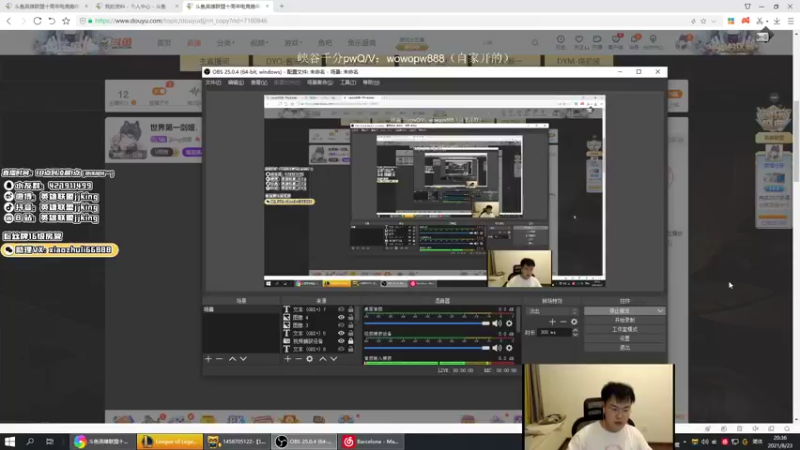Click the Douyu search magnifier icon
The height and width of the screenshot is (450, 800).
click(535, 43)
